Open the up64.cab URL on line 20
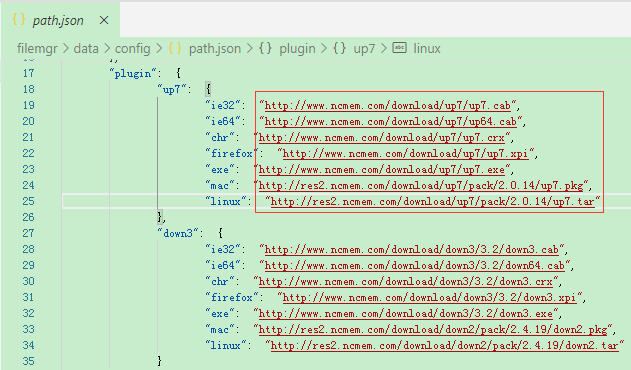This screenshot has width=631, height=370. [390, 122]
